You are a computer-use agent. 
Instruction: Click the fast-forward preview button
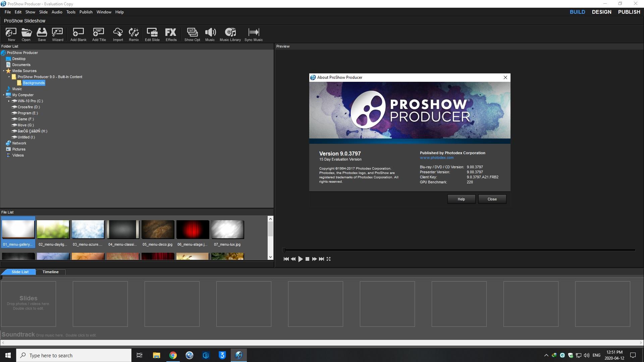point(314,259)
